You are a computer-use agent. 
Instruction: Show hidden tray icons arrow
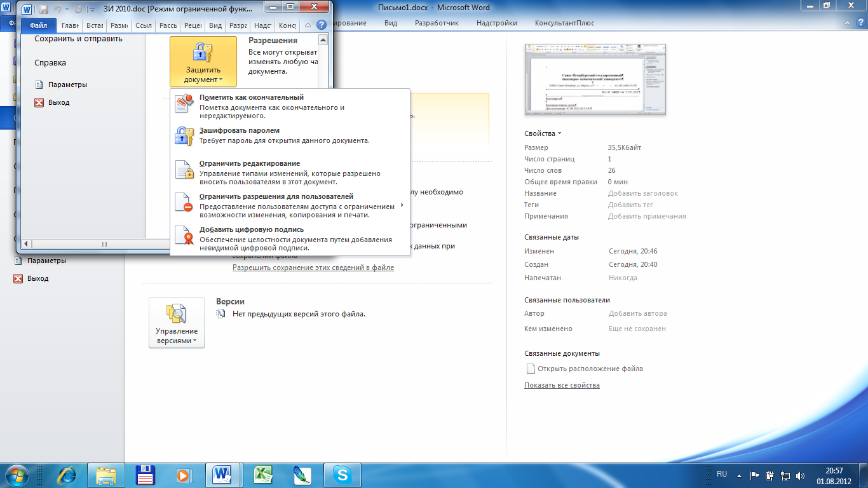[740, 475]
